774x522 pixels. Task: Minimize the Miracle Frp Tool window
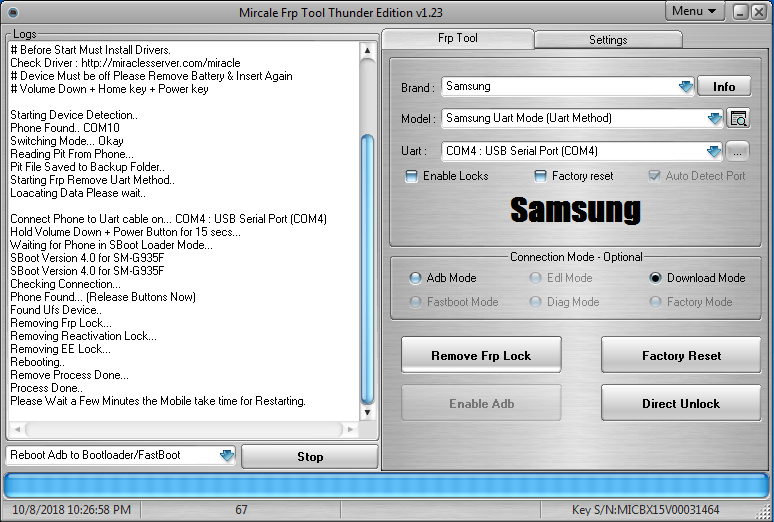pos(740,12)
